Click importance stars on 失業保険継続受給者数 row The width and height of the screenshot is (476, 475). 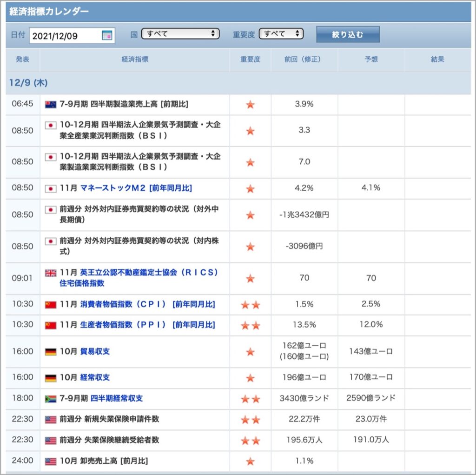251,441
